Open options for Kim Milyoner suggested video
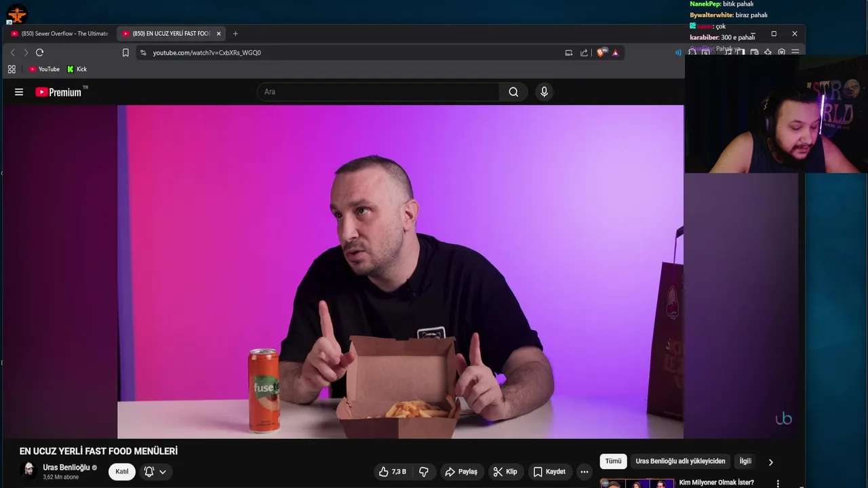 [778, 483]
